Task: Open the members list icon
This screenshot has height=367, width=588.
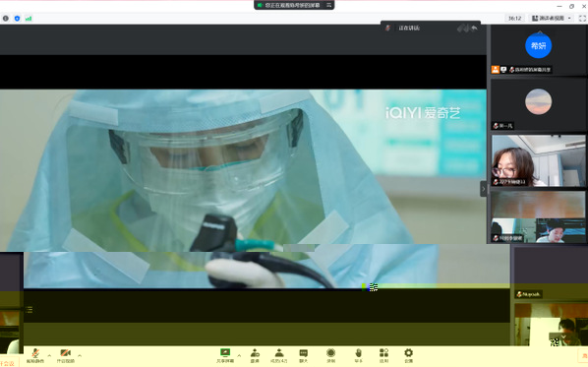Action: click(279, 355)
